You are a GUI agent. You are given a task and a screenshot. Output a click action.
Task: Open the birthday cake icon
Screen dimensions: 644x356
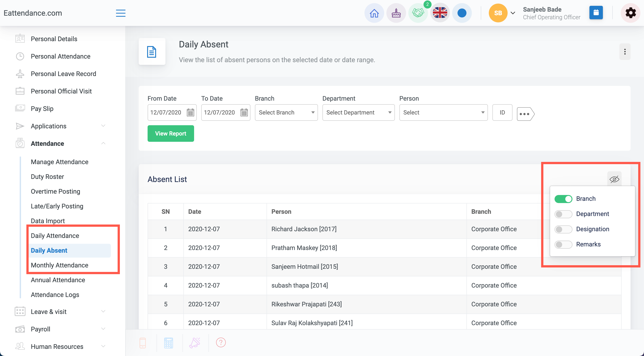click(x=396, y=13)
